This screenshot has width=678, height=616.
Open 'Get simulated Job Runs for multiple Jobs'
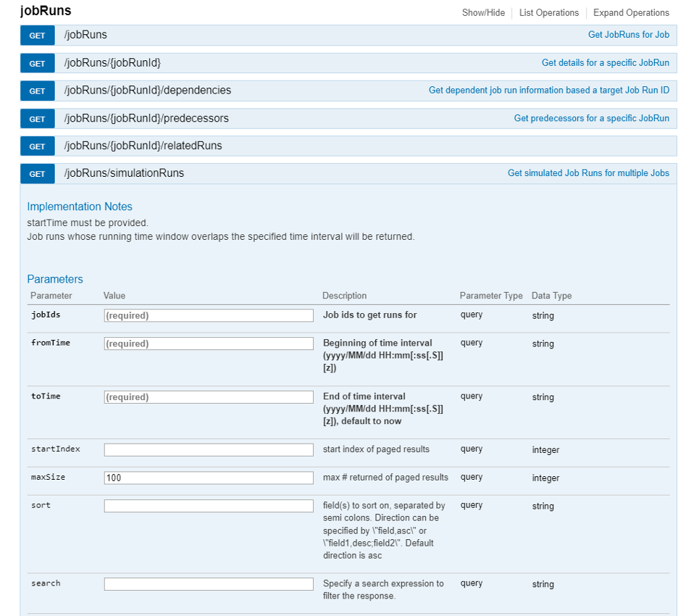click(588, 173)
